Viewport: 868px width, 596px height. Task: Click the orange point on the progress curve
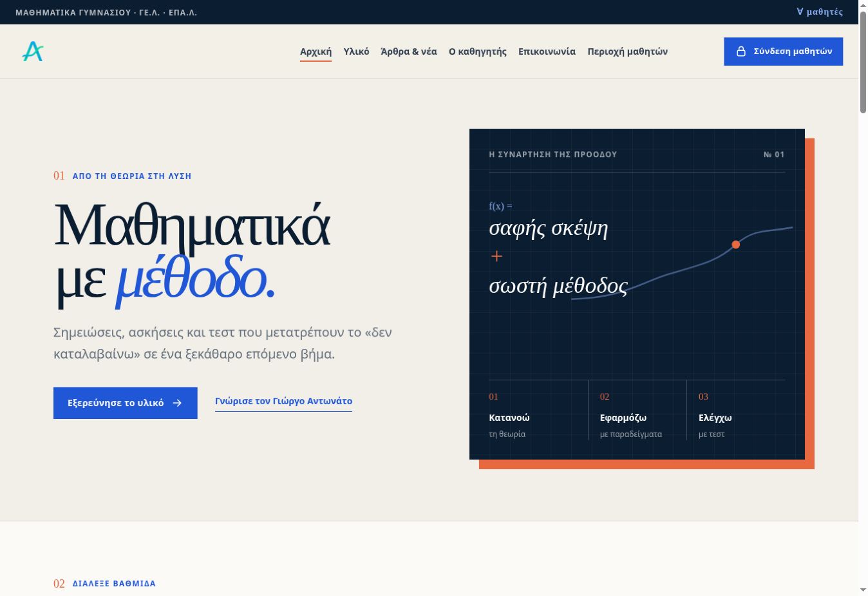735,245
